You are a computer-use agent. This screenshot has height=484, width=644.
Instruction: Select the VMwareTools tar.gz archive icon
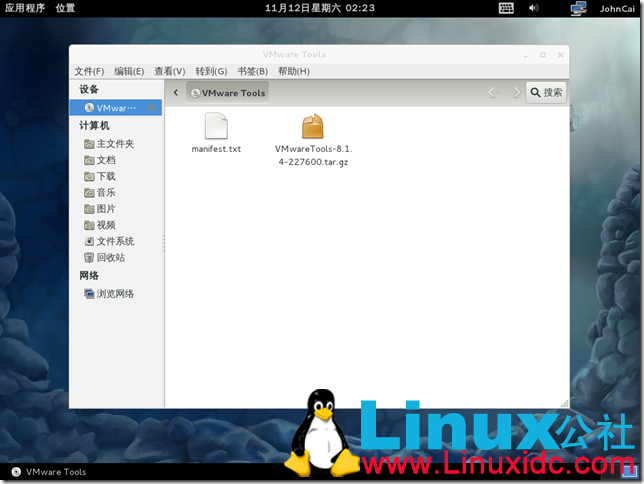tap(313, 127)
